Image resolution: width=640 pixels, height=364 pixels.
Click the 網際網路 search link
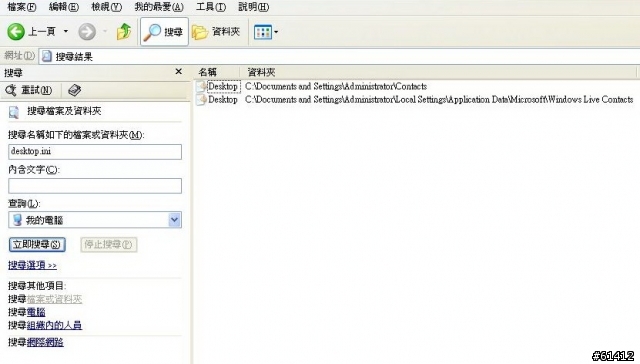pos(45,342)
